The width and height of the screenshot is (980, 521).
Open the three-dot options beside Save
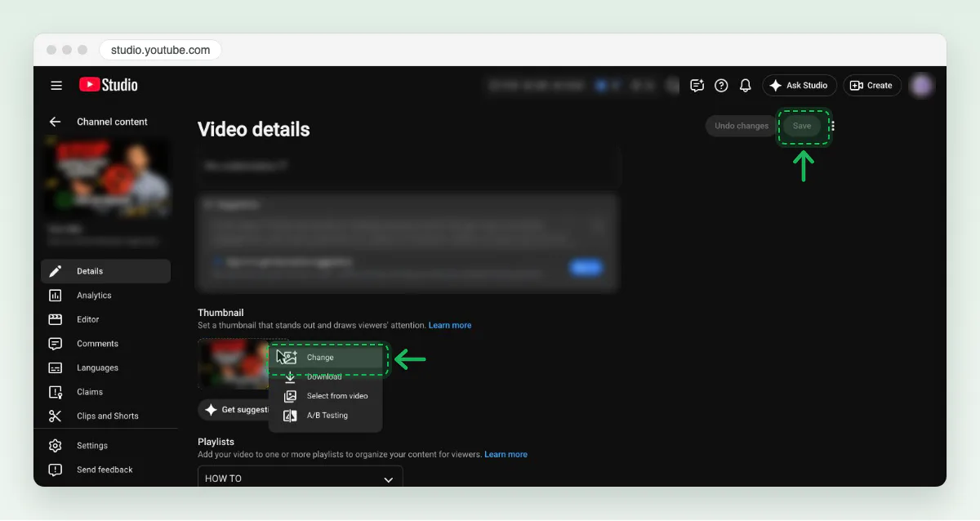click(x=832, y=126)
